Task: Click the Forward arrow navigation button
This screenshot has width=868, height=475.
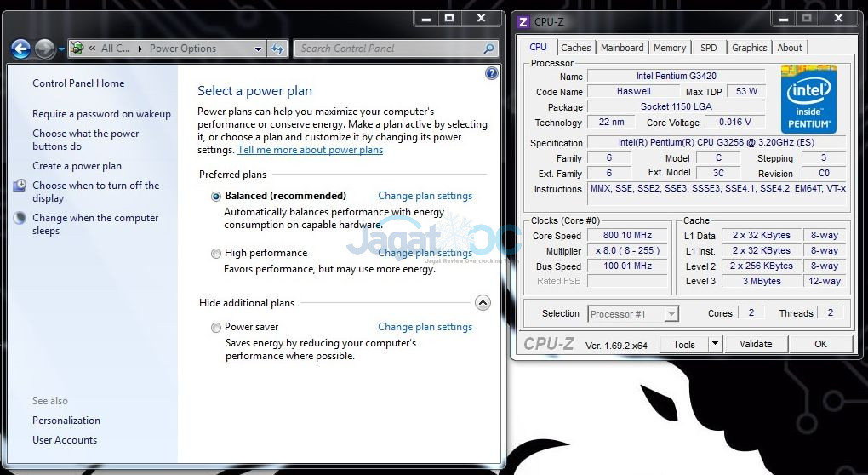Action: [x=45, y=49]
